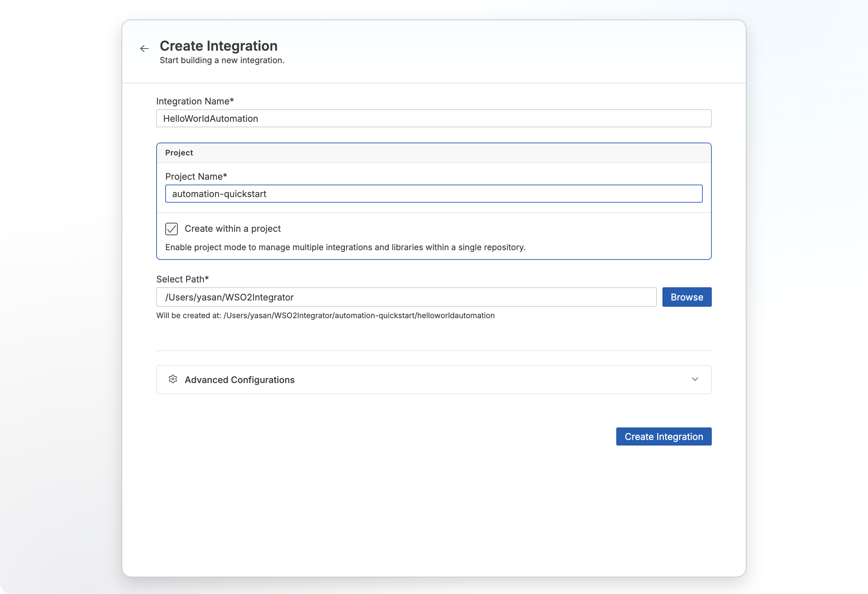
Task: Click the 'Enable project mode' description text
Action: (345, 247)
